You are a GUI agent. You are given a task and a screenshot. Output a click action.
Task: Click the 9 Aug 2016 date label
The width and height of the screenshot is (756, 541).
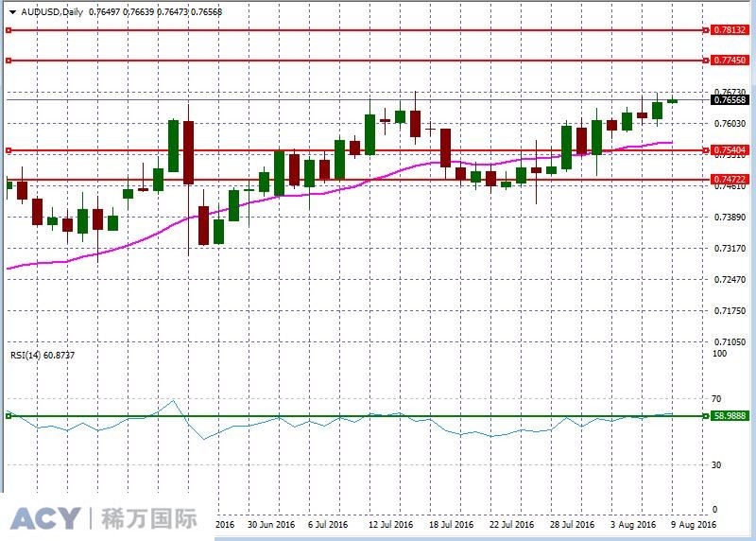point(694,525)
